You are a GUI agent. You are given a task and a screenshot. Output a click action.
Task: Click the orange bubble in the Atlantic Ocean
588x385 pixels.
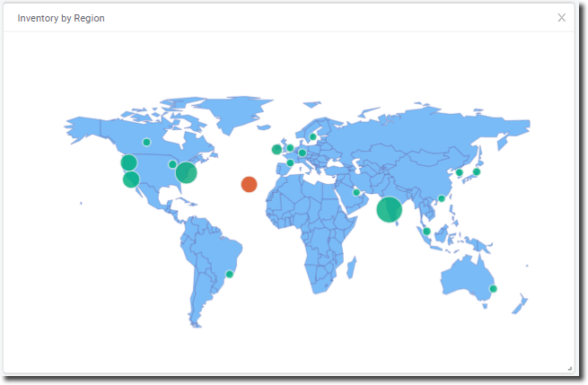(249, 184)
